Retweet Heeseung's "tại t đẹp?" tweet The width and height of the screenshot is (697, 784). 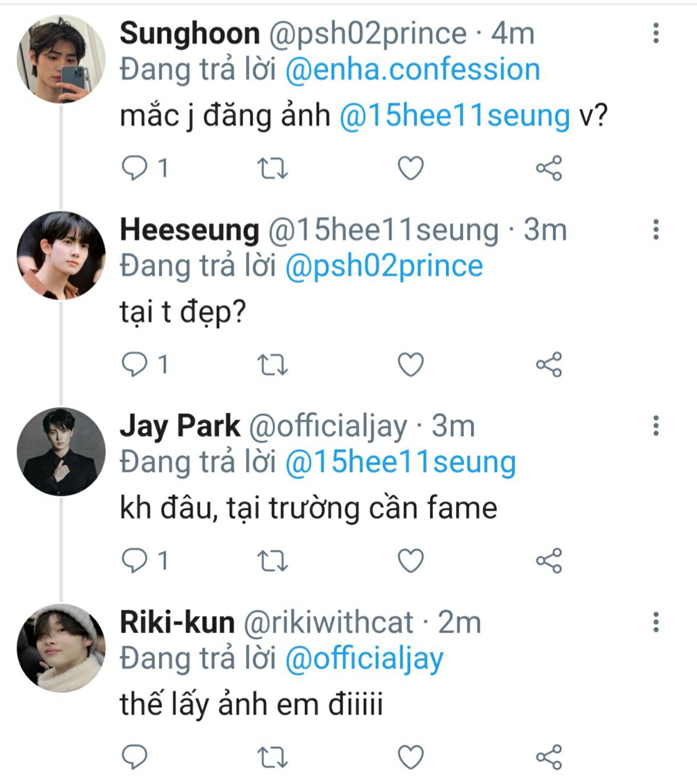pyautogui.click(x=273, y=365)
